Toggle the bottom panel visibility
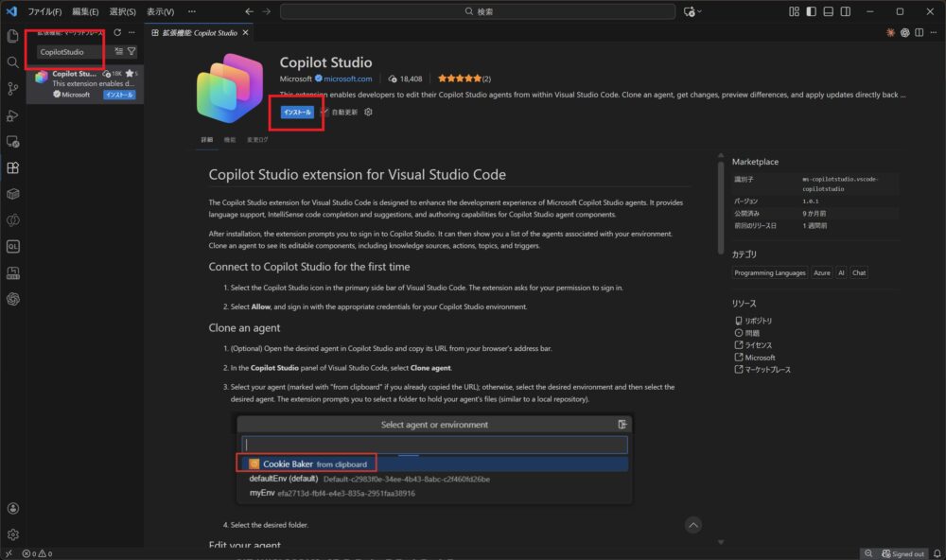946x560 pixels. (x=828, y=11)
